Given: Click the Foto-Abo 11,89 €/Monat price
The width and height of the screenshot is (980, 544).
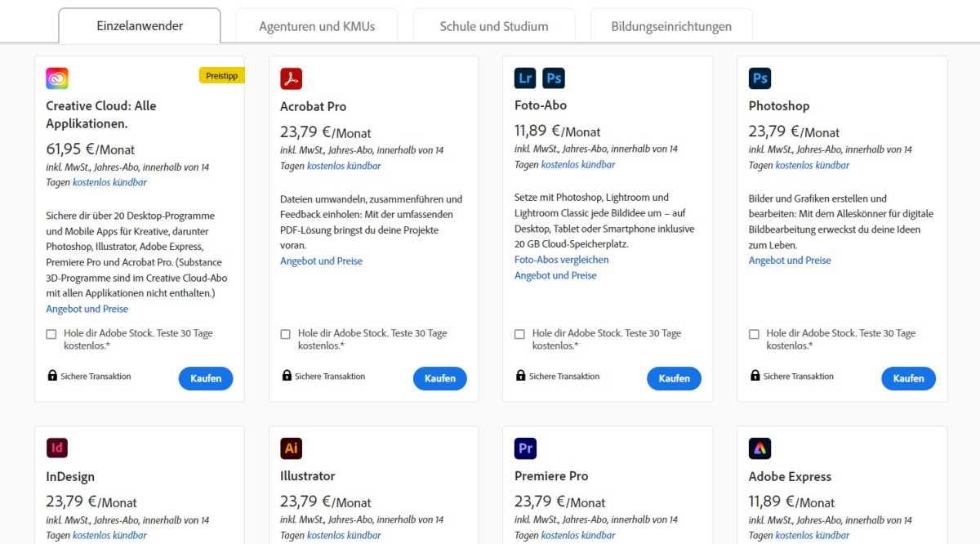Looking at the screenshot, I should click(558, 131).
